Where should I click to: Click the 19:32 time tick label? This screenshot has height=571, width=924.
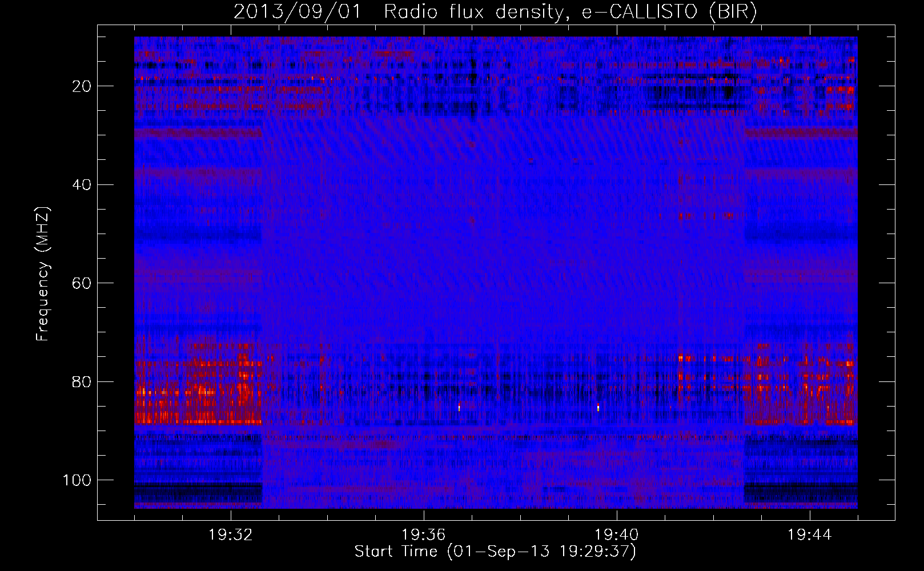[231, 535]
